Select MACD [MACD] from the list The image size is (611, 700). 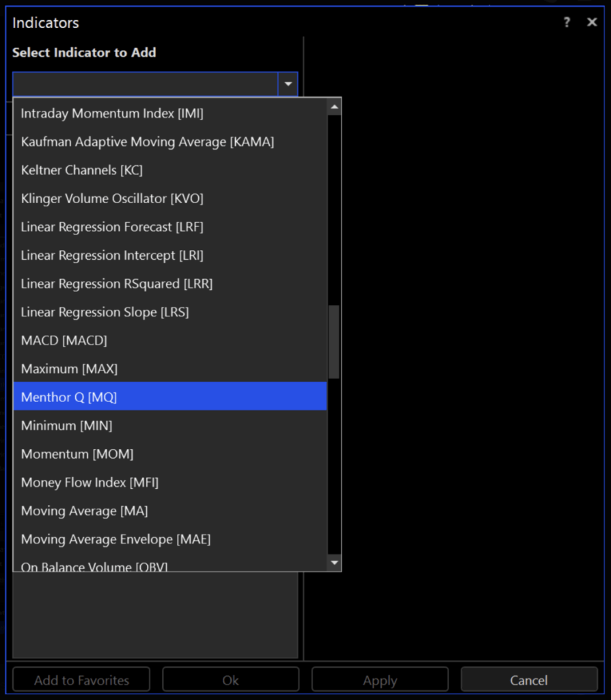point(64,340)
